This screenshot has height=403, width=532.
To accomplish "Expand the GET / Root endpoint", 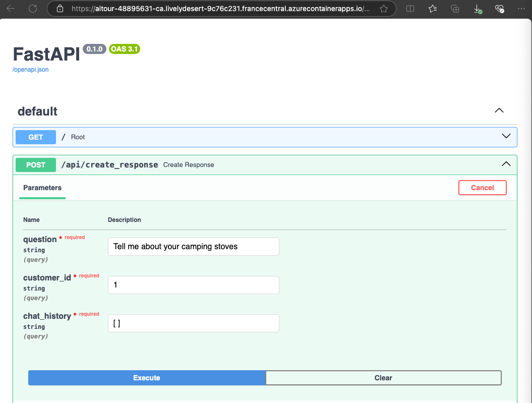I will point(506,136).
